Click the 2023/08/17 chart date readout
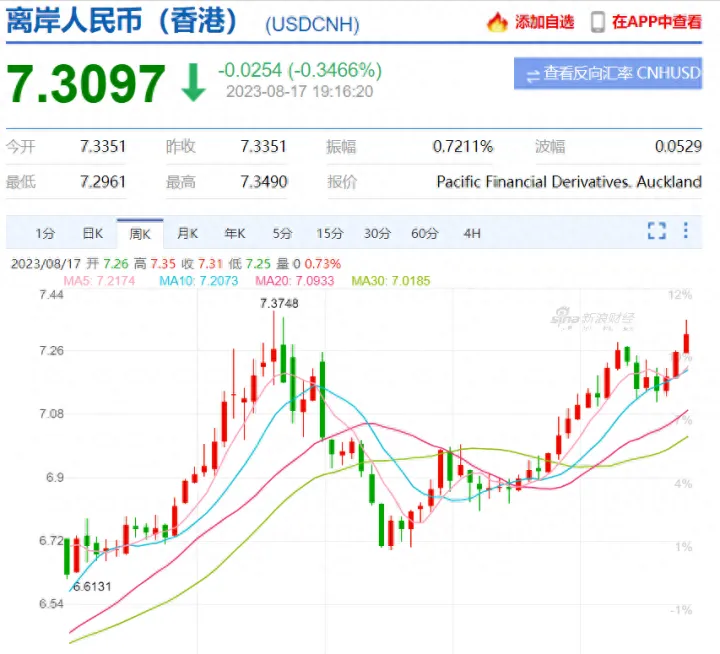The image size is (720, 654). coord(46,264)
